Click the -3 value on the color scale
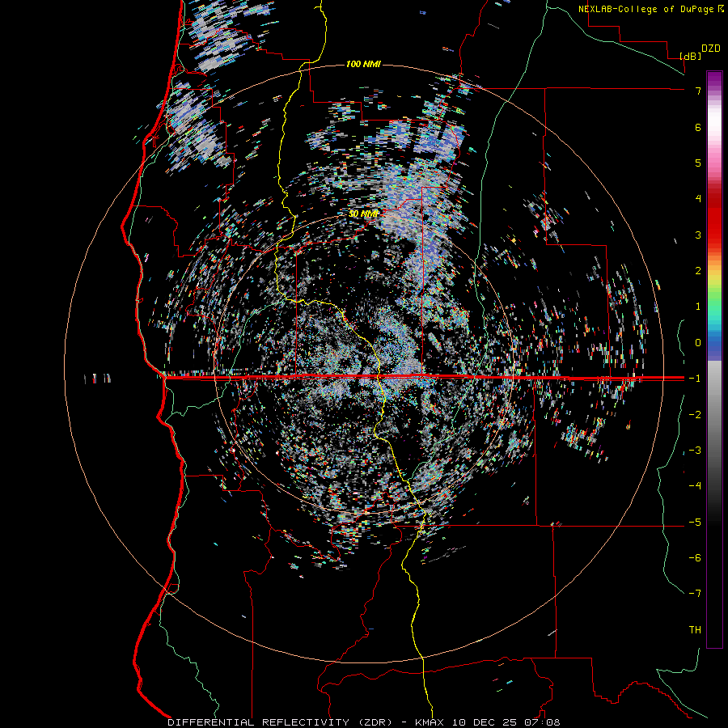Screen dimensions: 728x728 (695, 451)
